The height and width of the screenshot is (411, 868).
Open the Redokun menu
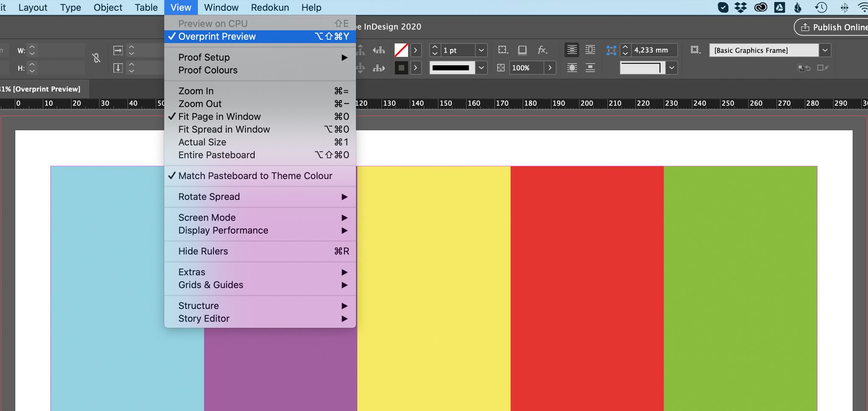270,7
